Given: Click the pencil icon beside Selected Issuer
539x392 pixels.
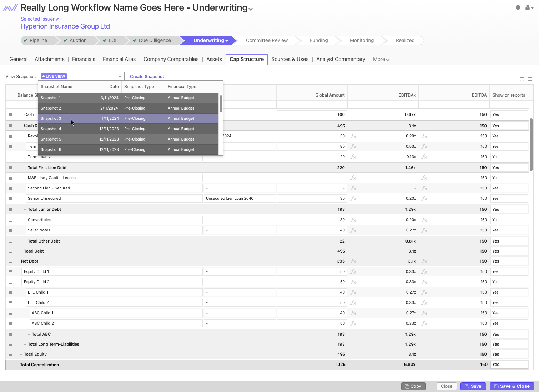Looking at the screenshot, I should pos(57,19).
